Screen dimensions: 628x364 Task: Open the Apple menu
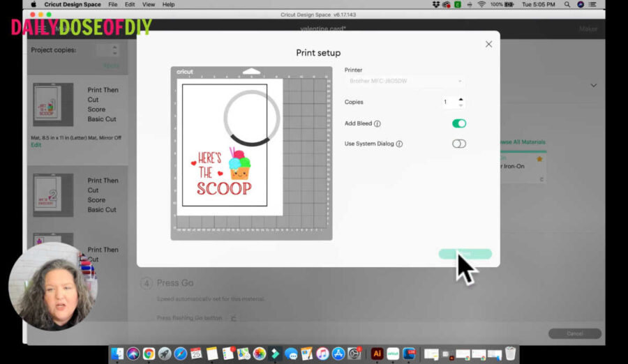(33, 4)
